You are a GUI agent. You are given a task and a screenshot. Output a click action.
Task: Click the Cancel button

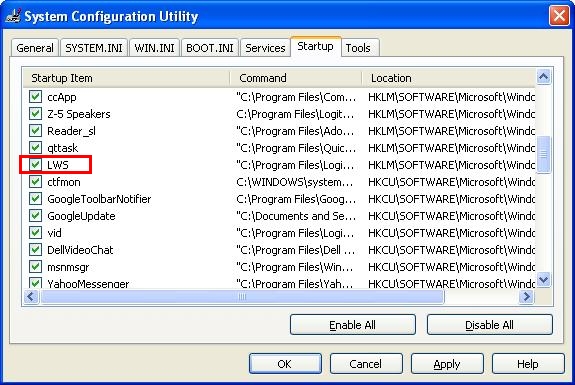[366, 364]
